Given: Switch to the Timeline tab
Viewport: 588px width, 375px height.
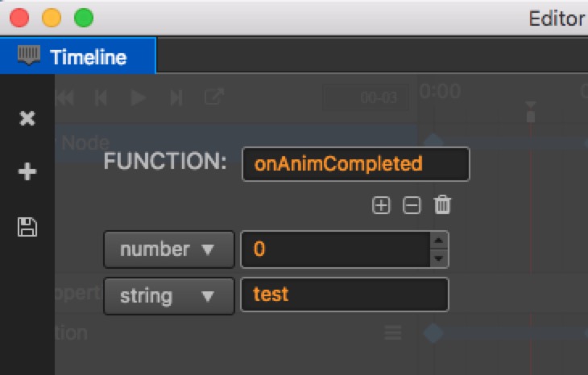Looking at the screenshot, I should pyautogui.click(x=78, y=56).
